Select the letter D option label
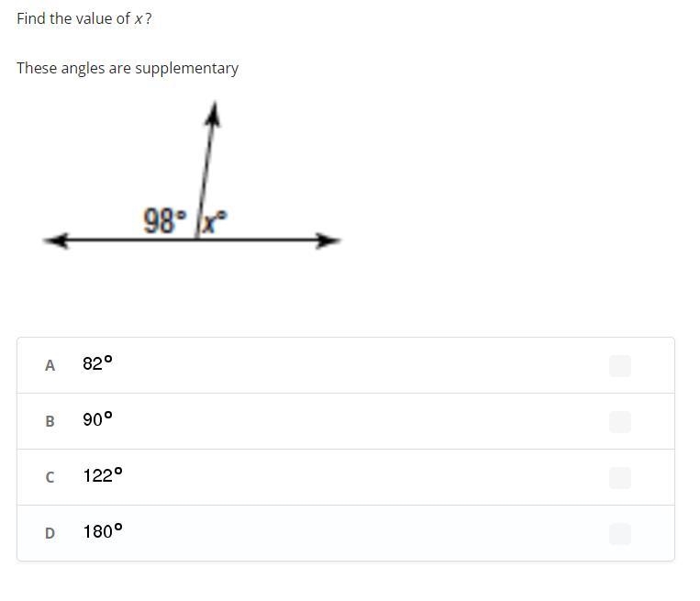The image size is (700, 601). tap(50, 533)
